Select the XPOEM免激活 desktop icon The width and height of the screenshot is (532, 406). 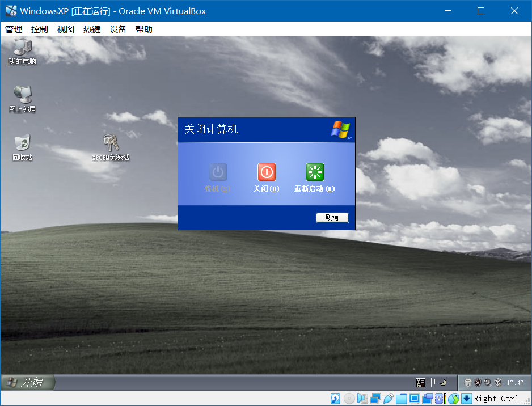click(111, 147)
